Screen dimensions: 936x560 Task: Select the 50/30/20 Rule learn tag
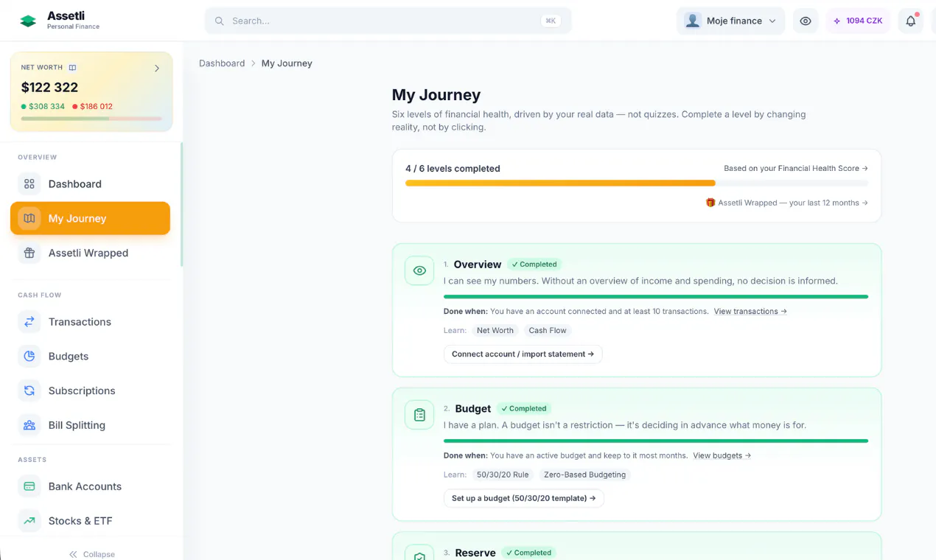[x=503, y=475]
